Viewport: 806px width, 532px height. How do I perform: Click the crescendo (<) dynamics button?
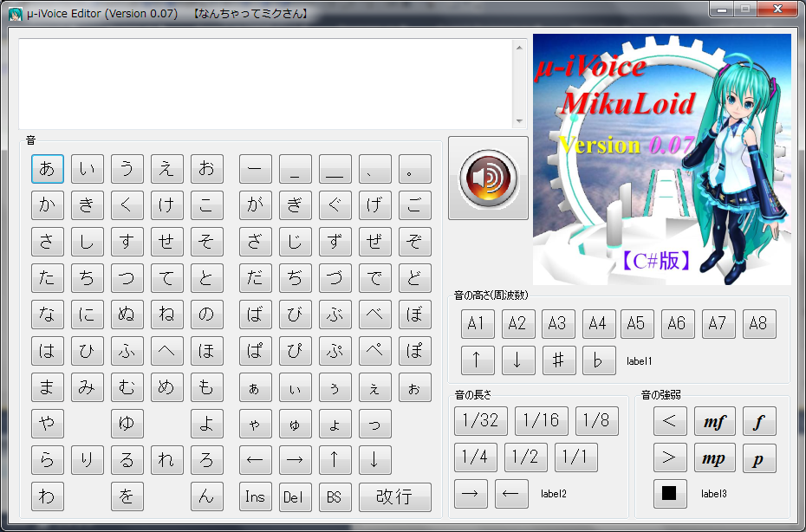(x=670, y=421)
